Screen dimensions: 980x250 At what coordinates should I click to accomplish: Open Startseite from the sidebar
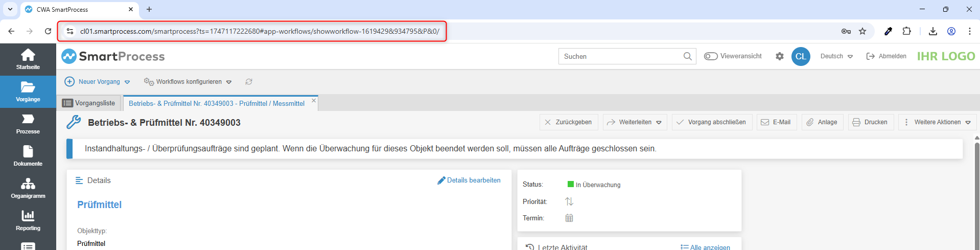pos(28,59)
